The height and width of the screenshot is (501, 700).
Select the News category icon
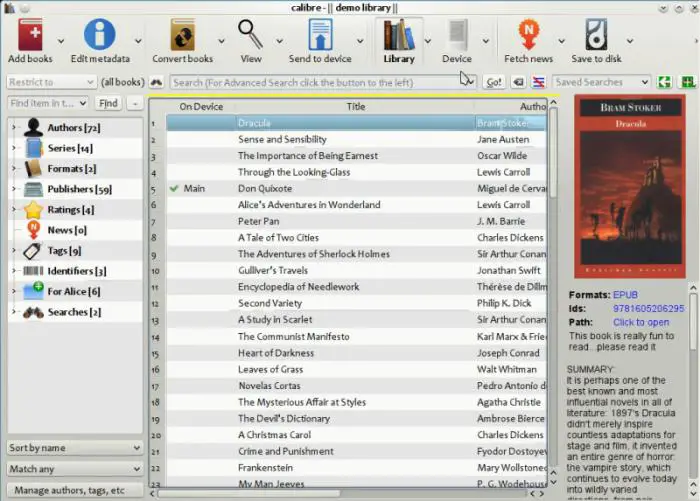33,230
